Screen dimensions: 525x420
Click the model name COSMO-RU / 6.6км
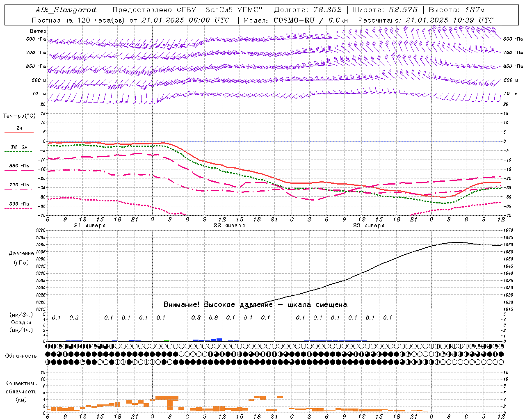click(310, 20)
